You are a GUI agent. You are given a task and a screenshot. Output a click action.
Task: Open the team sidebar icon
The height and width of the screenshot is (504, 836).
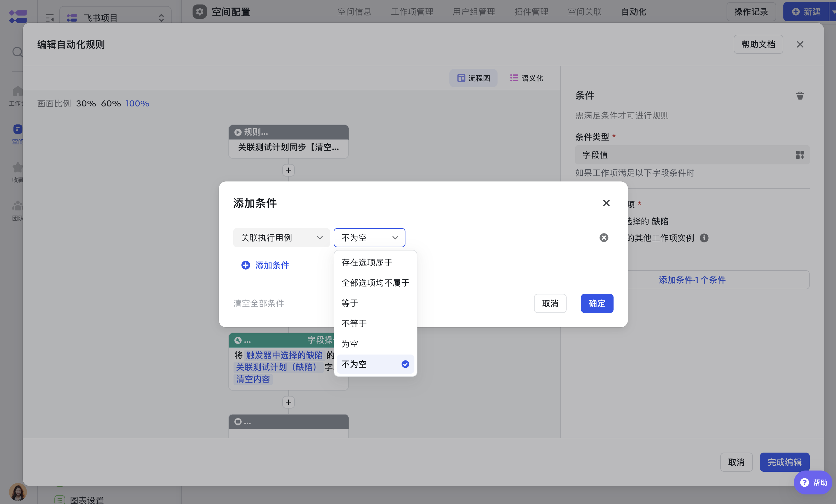tap(17, 206)
